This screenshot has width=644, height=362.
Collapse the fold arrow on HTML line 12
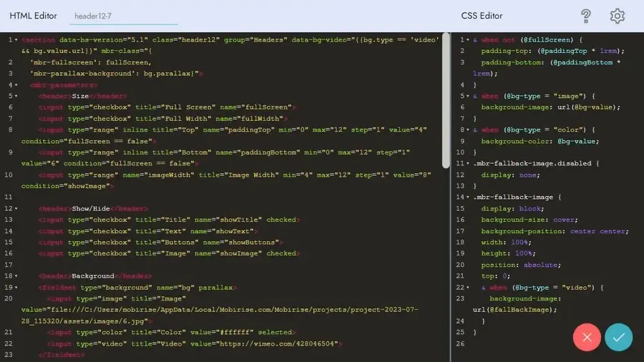pos(16,208)
